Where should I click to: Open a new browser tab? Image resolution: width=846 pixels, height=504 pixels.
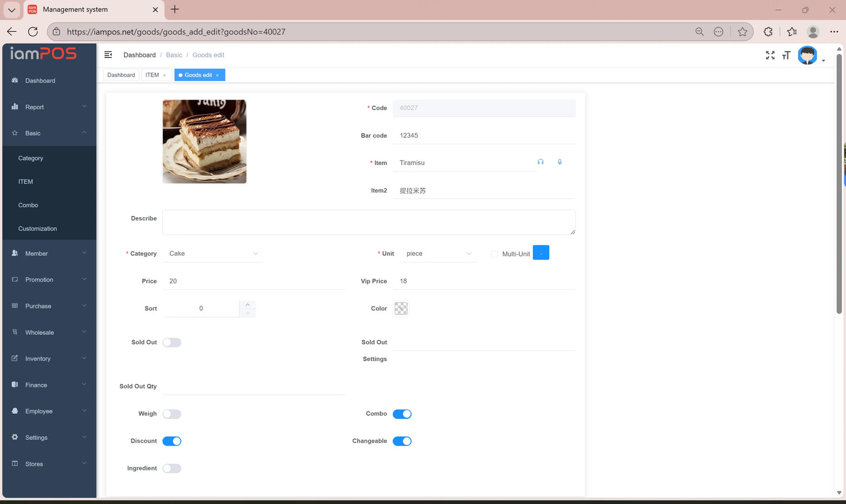point(174,9)
